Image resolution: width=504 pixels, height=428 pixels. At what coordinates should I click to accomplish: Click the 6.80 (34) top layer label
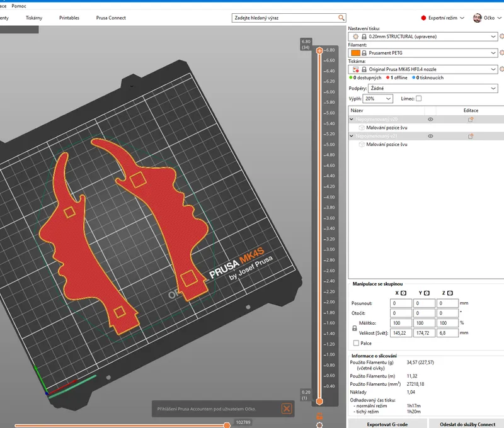pyautogui.click(x=306, y=44)
